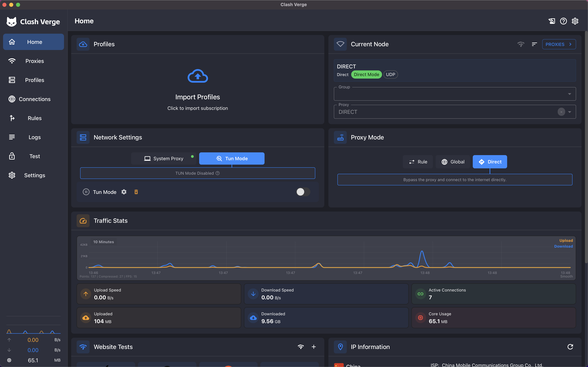
Task: Click the TUN Mode Disabled help icon
Action: pyautogui.click(x=218, y=173)
